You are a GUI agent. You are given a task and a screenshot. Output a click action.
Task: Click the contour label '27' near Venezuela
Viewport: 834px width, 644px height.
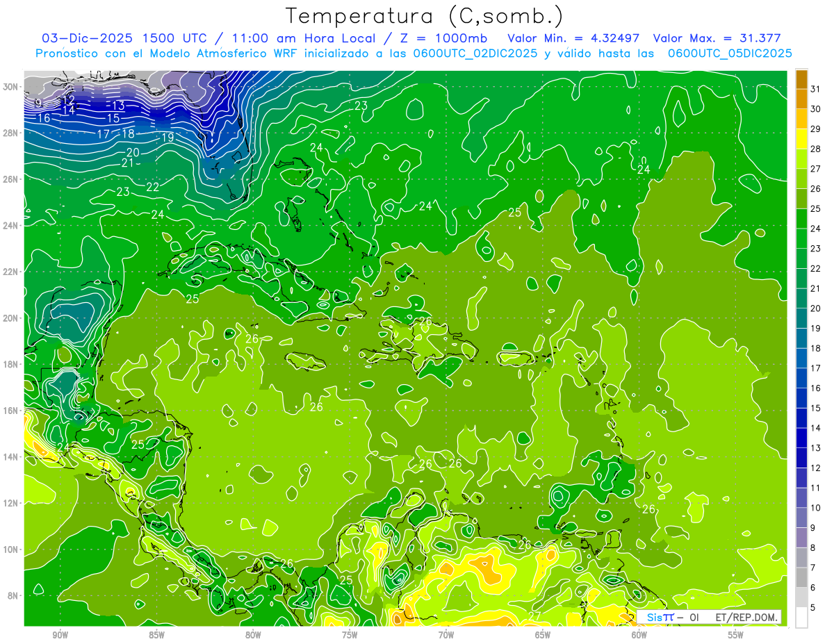[x=534, y=616]
